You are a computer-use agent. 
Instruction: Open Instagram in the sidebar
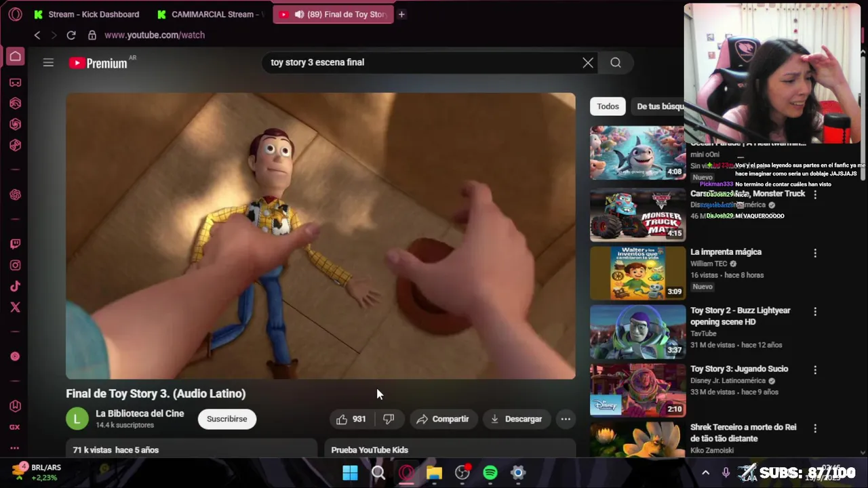tap(15, 266)
